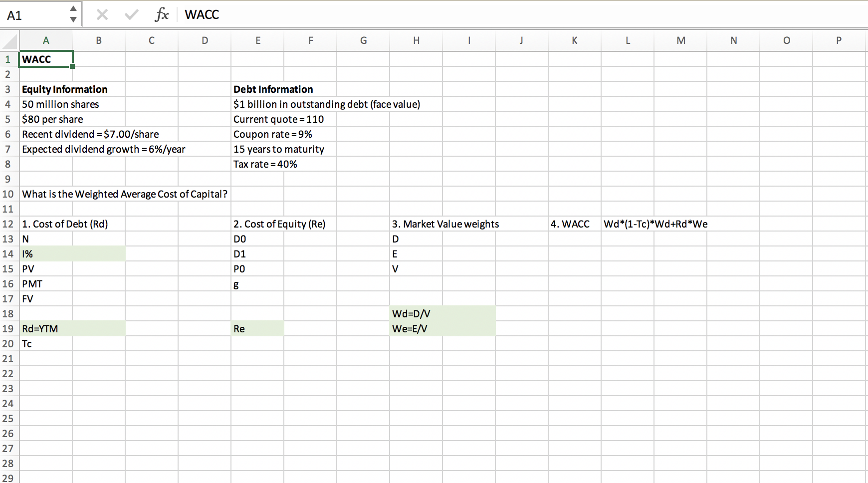Image resolution: width=868 pixels, height=483 pixels.
Task: Click the 'E' cell under Market Value weights
Action: [417, 254]
